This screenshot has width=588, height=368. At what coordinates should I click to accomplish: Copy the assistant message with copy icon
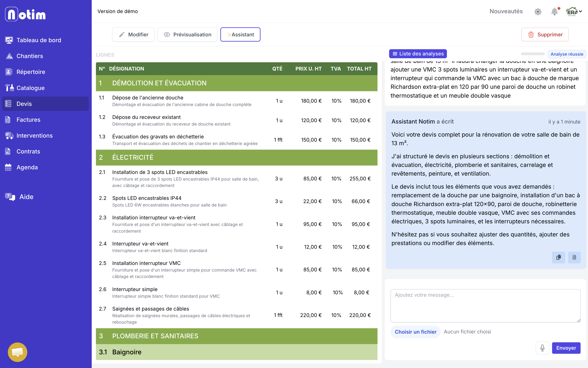pyautogui.click(x=558, y=257)
